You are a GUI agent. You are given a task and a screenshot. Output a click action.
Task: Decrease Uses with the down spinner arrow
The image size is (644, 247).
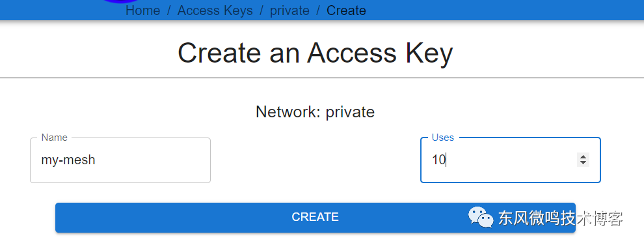583,163
